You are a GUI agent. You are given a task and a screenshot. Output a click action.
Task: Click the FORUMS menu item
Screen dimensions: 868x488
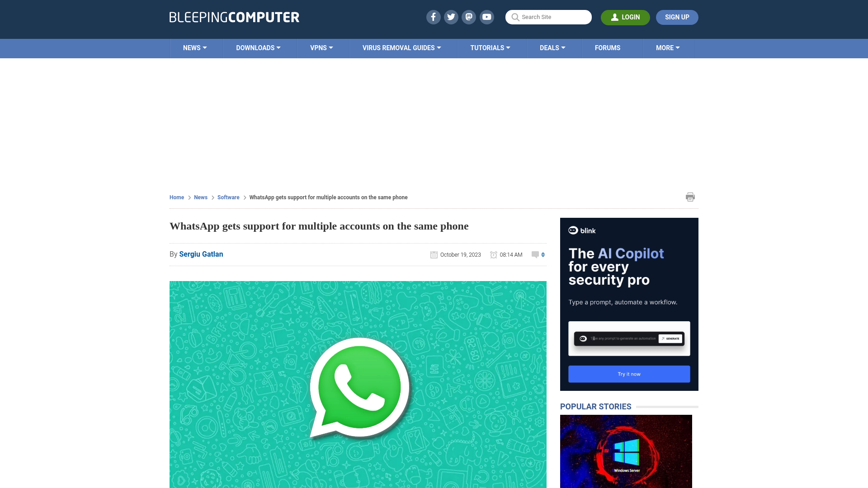pyautogui.click(x=608, y=47)
